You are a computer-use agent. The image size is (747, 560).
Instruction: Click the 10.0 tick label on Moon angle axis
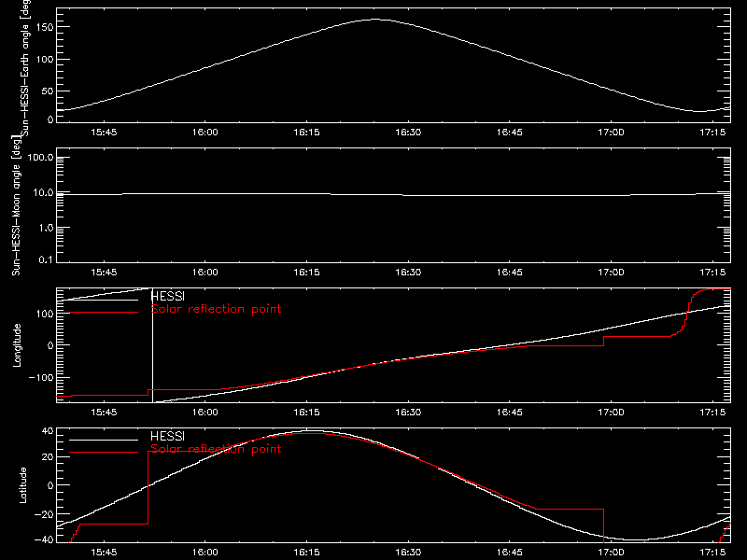click(43, 192)
